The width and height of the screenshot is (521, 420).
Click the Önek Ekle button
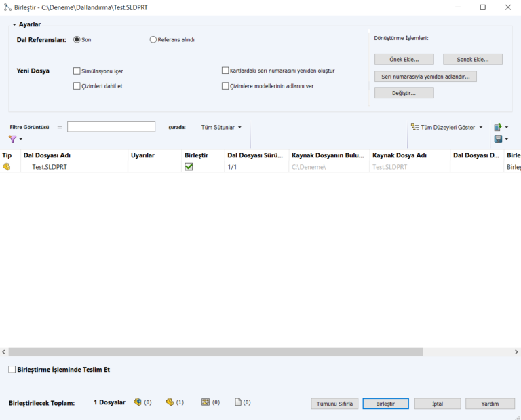(x=404, y=59)
